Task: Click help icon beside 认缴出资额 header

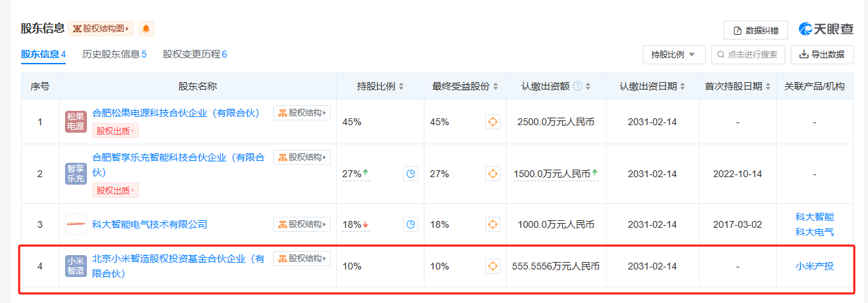Action: coord(577,86)
